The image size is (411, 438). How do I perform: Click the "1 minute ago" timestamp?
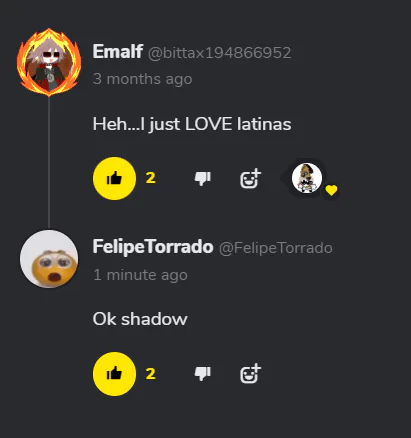click(x=140, y=275)
